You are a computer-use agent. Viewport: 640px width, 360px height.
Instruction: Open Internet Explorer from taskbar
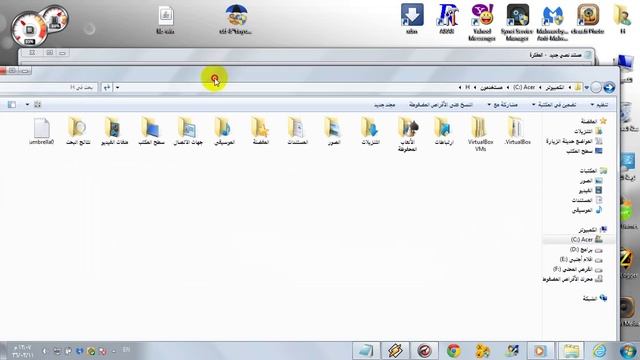pyautogui.click(x=600, y=351)
